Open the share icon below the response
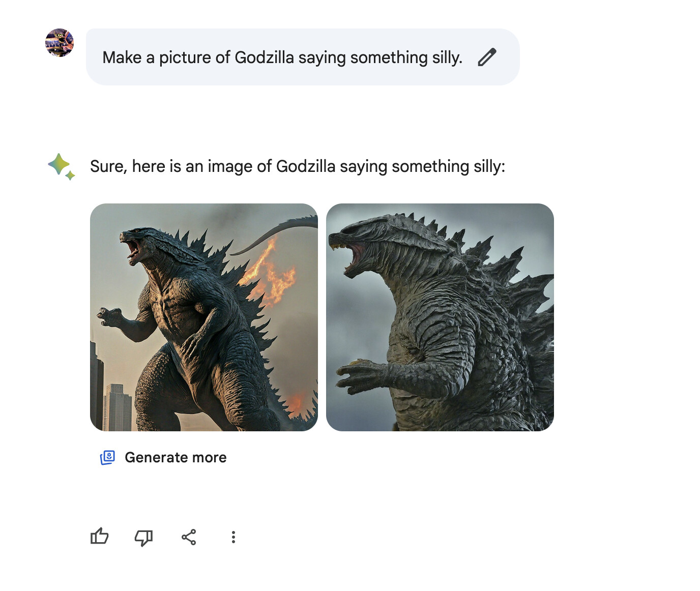The image size is (700, 591). click(189, 537)
